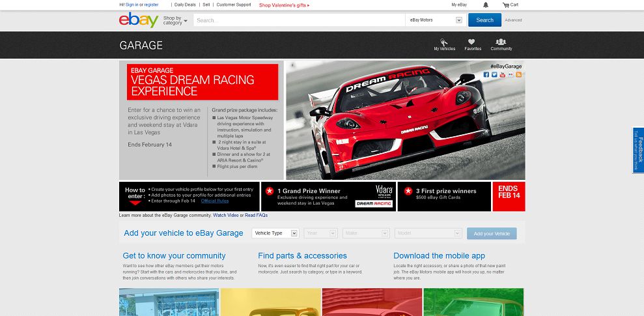The image size is (644, 316).
Task: Click the Dream Racing sponsor logo
Action: pos(374,204)
